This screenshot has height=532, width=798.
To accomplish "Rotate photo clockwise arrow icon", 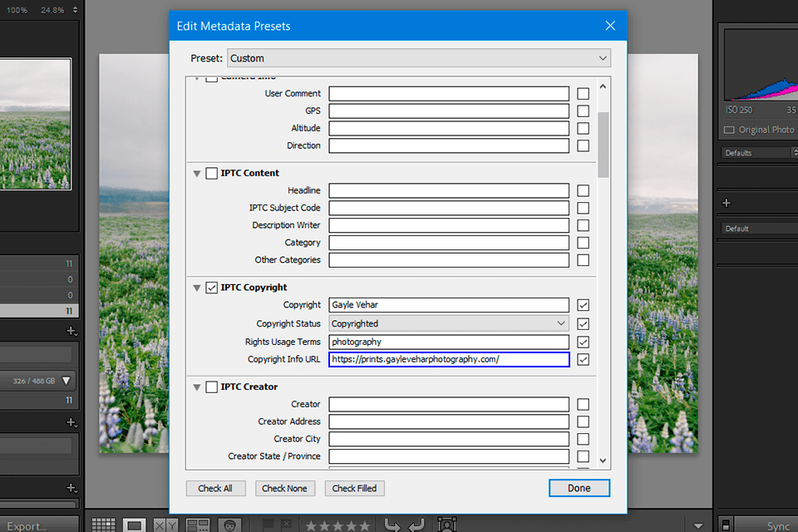I will point(416,525).
